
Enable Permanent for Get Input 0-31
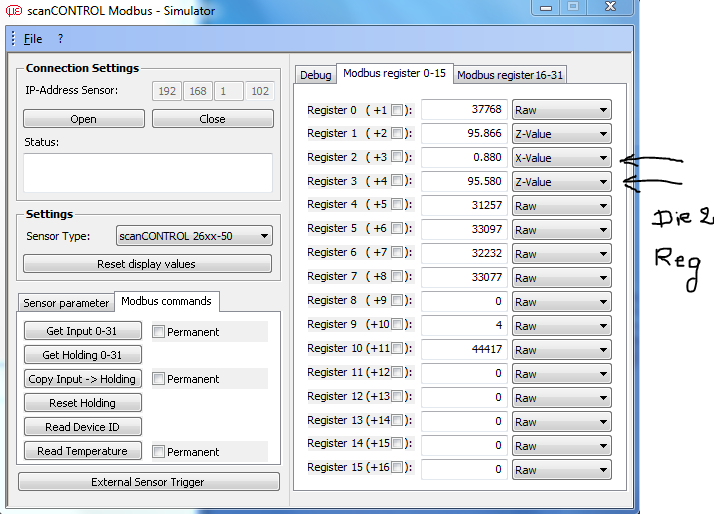pos(158,331)
